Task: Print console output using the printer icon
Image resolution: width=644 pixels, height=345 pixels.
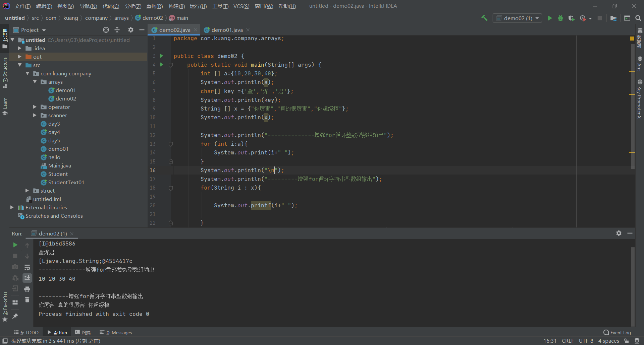Action: tap(27, 289)
